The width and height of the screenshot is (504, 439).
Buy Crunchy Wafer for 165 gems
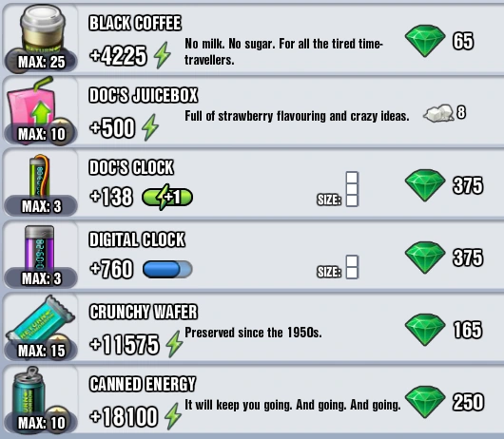click(443, 330)
